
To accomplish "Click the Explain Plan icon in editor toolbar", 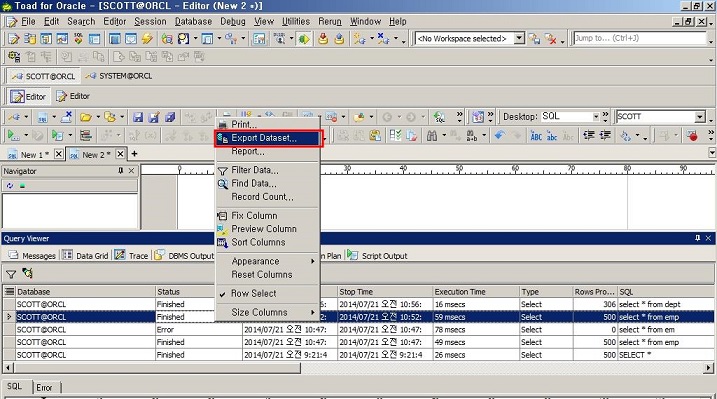I will [86, 135].
